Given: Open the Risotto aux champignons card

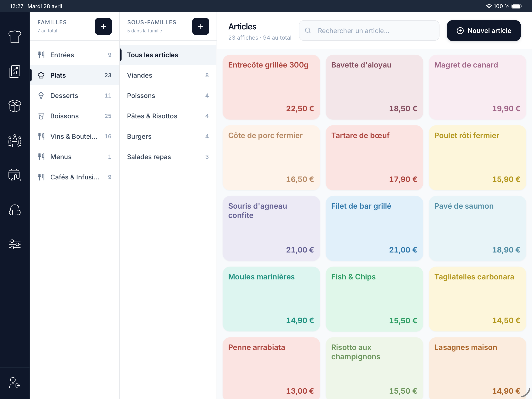Looking at the screenshot, I should tap(374, 368).
